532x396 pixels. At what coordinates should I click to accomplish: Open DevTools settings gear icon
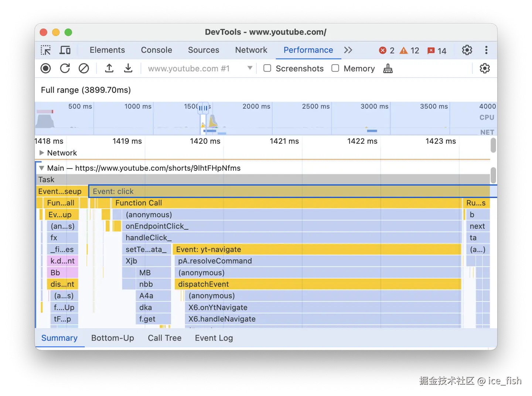click(467, 50)
